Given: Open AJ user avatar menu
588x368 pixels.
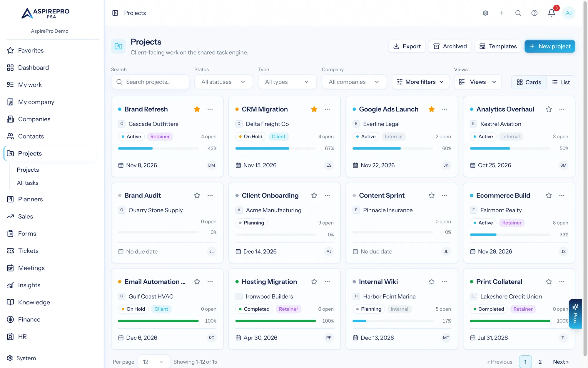Looking at the screenshot, I should (569, 13).
